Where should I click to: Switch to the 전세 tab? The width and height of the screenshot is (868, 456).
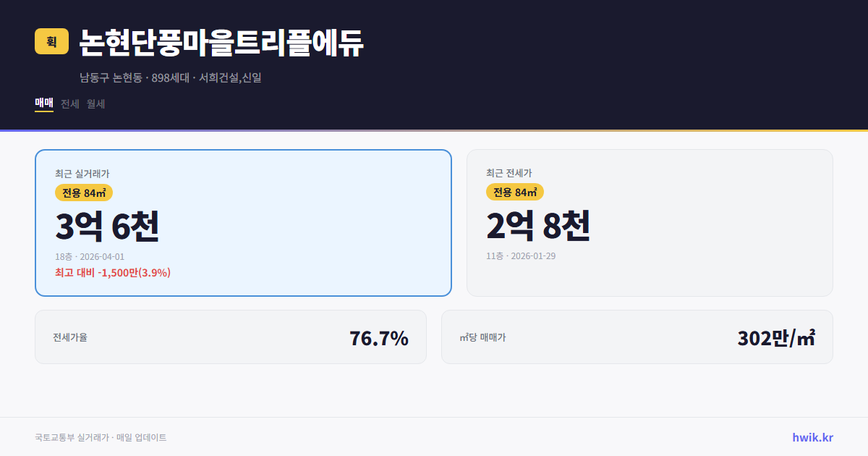[69, 104]
